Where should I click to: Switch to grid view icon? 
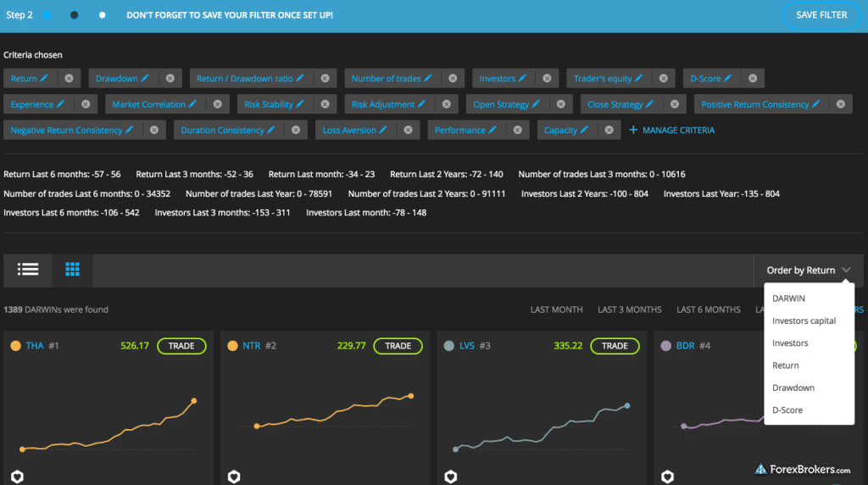[72, 270]
